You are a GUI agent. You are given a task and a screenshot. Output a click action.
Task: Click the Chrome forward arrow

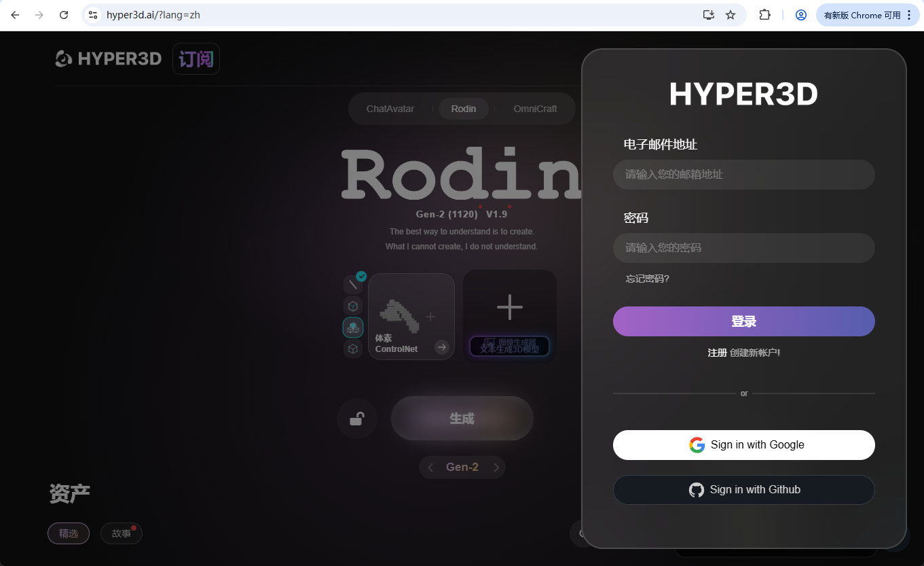click(39, 15)
